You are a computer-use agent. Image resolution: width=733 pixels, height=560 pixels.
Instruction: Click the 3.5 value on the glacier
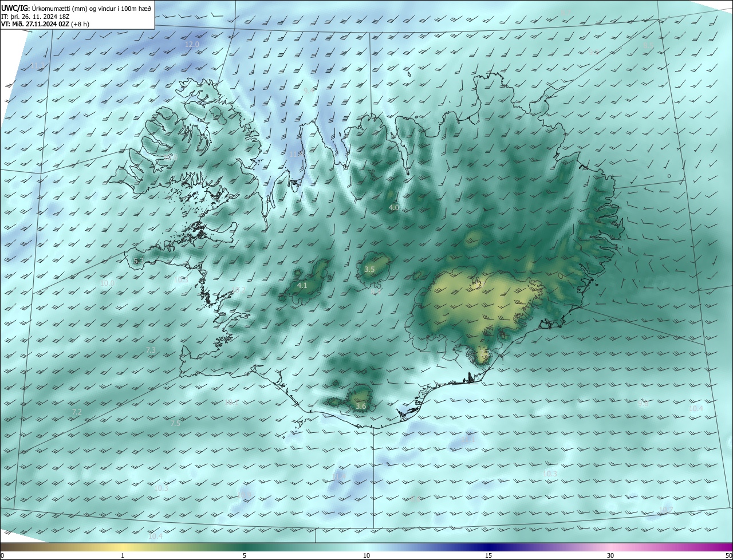point(369,269)
